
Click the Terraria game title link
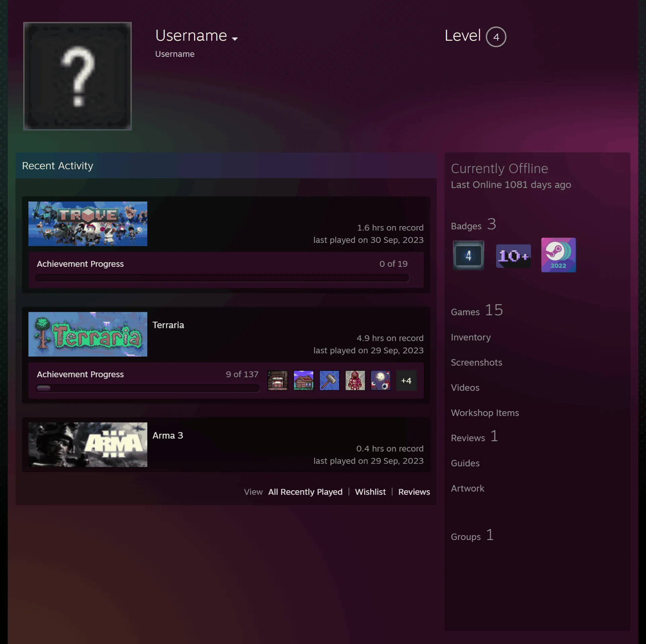click(x=168, y=325)
